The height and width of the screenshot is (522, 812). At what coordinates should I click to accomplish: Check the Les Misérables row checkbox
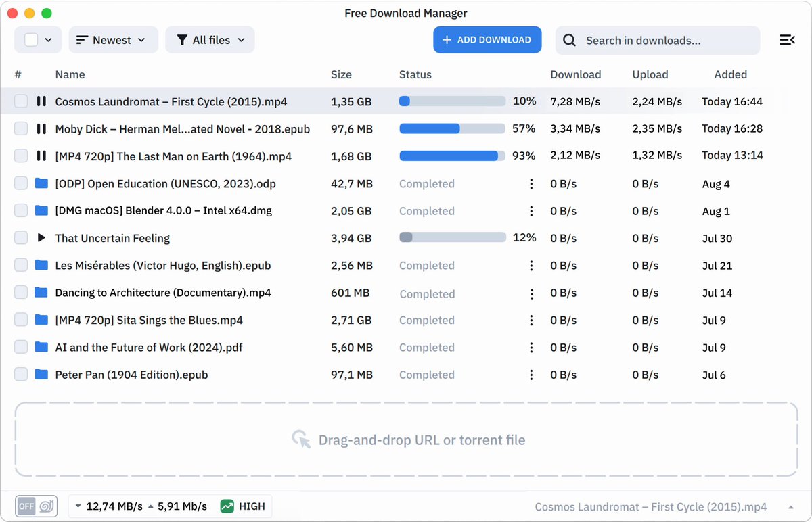click(x=21, y=265)
